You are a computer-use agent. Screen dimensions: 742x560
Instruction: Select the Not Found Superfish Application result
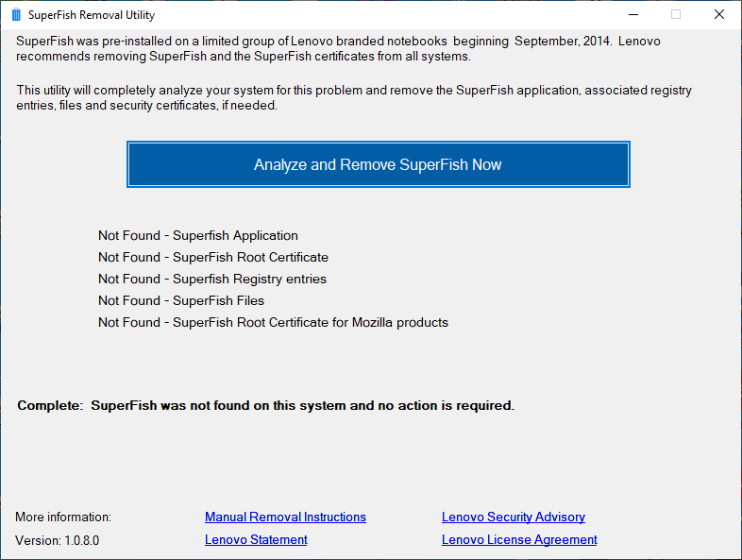point(198,235)
